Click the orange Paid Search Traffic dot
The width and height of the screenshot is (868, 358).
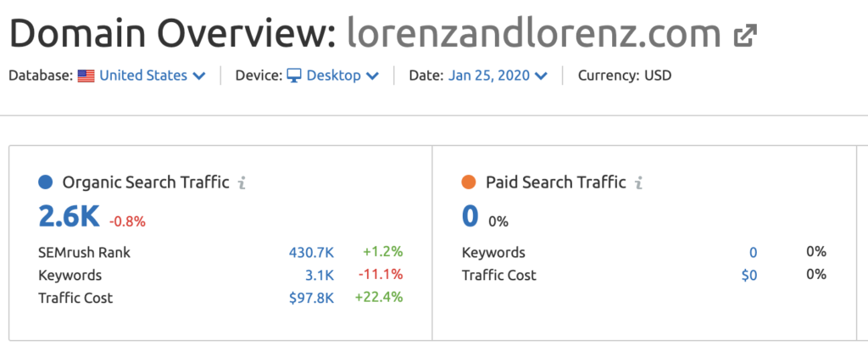469,182
